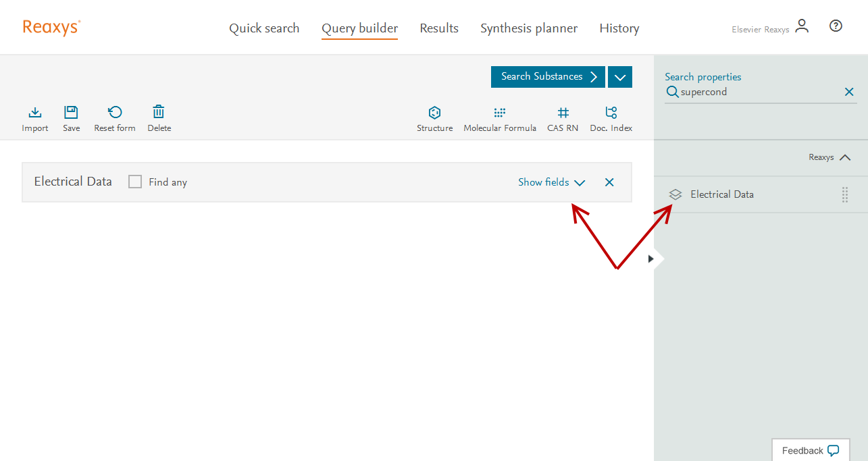Collapse the Reaxys properties section

(x=844, y=157)
